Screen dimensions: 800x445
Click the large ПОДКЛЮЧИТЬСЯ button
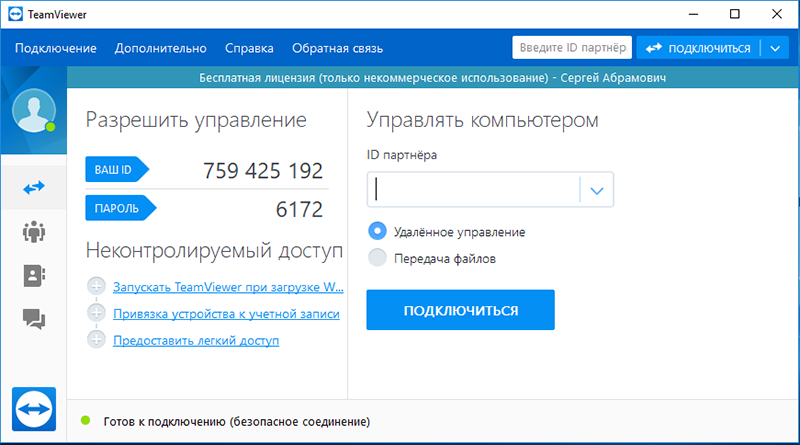(x=460, y=310)
